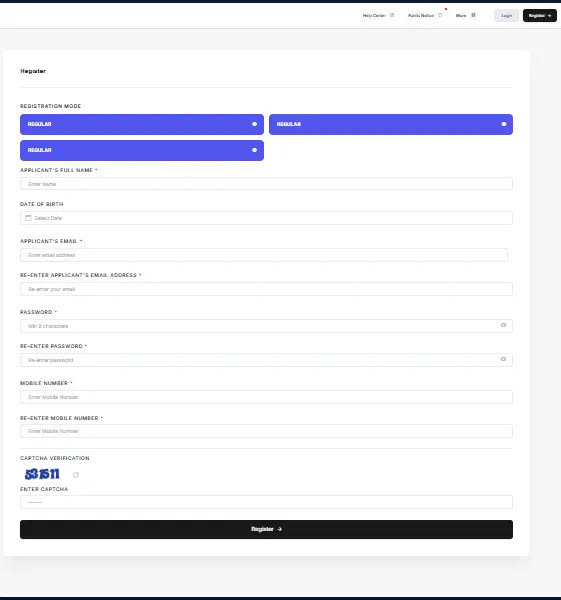Open the Select Date picker field
The width and height of the screenshot is (561, 600).
pos(266,218)
